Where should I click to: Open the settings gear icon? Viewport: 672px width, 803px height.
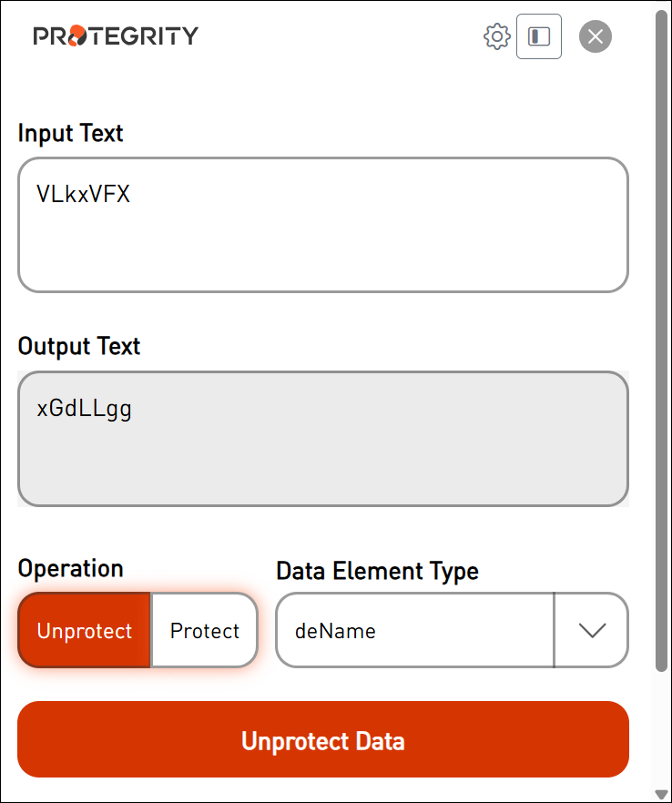tap(496, 36)
